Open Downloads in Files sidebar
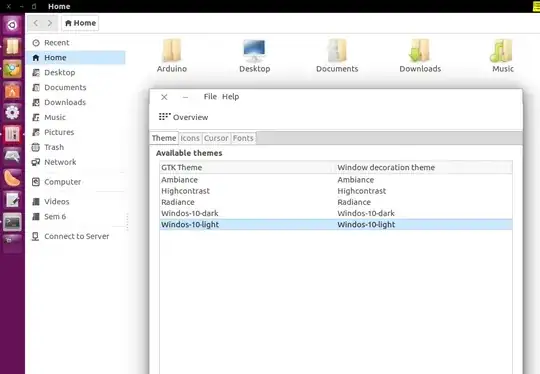The width and height of the screenshot is (540, 374). coord(76,102)
